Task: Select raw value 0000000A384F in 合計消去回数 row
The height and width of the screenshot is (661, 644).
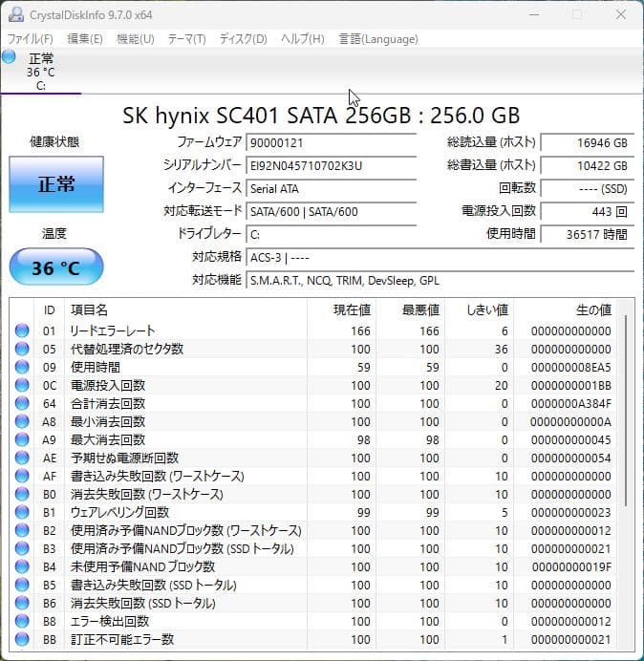Action: [571, 403]
